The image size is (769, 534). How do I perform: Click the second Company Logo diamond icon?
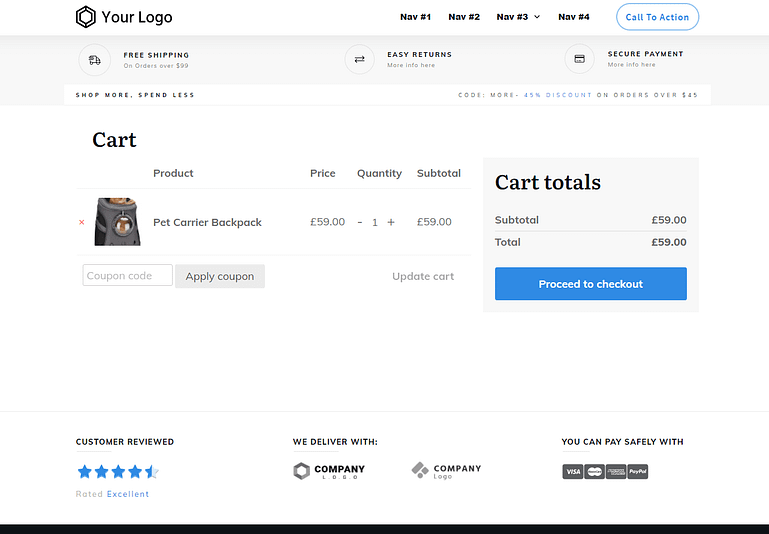coord(420,469)
